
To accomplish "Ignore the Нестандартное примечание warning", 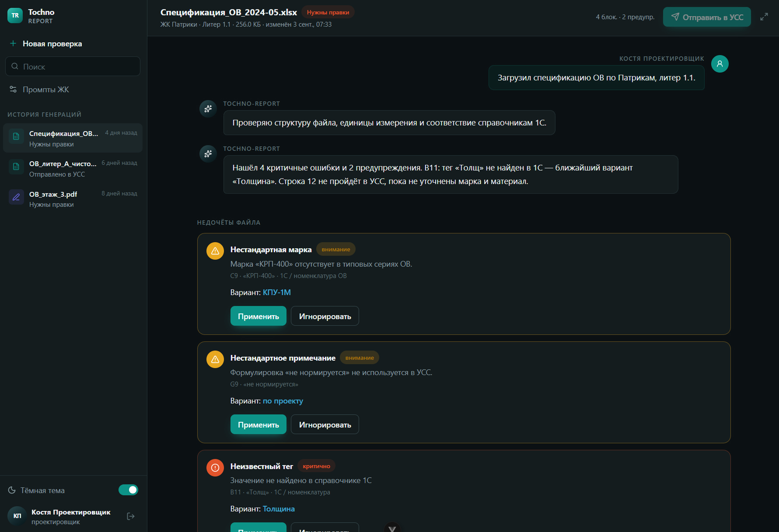I will (x=325, y=424).
